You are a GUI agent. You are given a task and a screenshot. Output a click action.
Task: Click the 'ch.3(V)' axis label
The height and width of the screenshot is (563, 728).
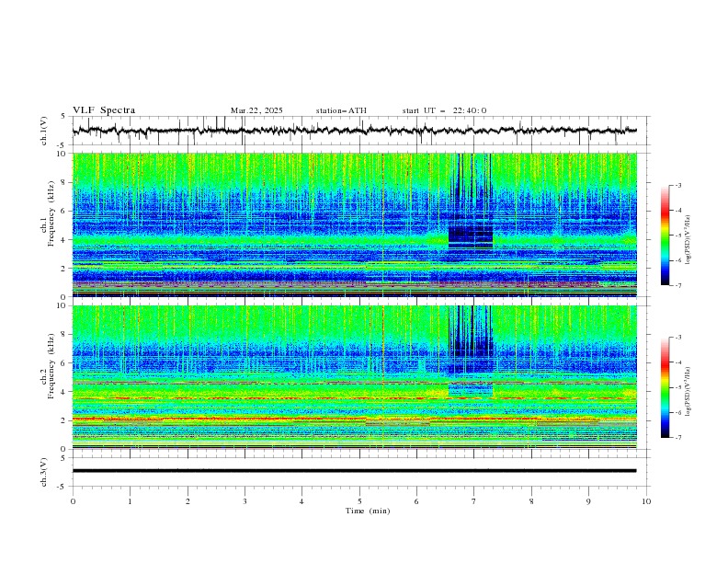click(44, 472)
